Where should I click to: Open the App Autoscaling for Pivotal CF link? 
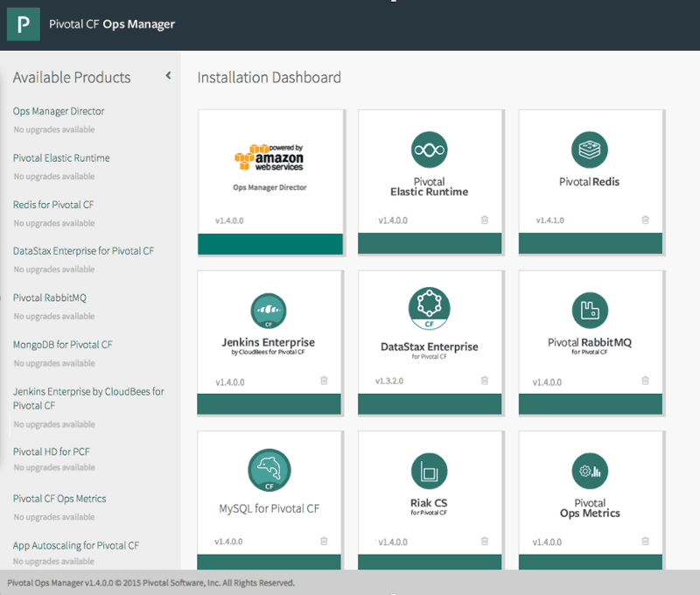coord(75,545)
